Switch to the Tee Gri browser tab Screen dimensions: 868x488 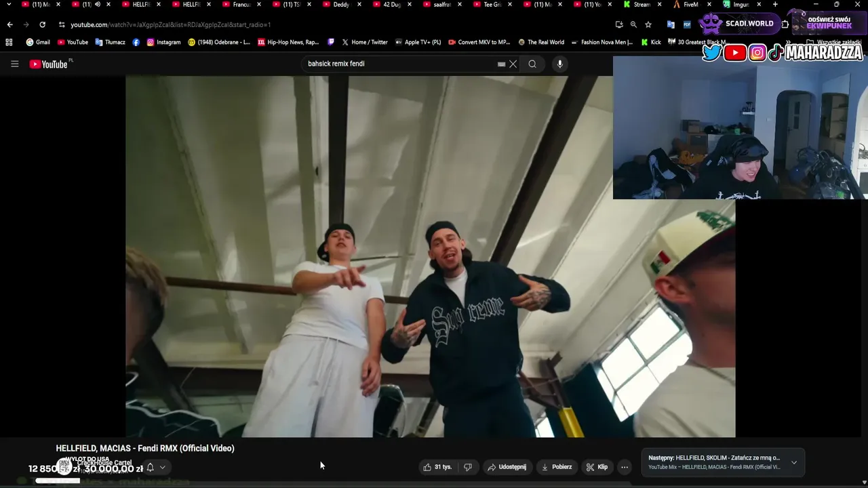point(492,5)
